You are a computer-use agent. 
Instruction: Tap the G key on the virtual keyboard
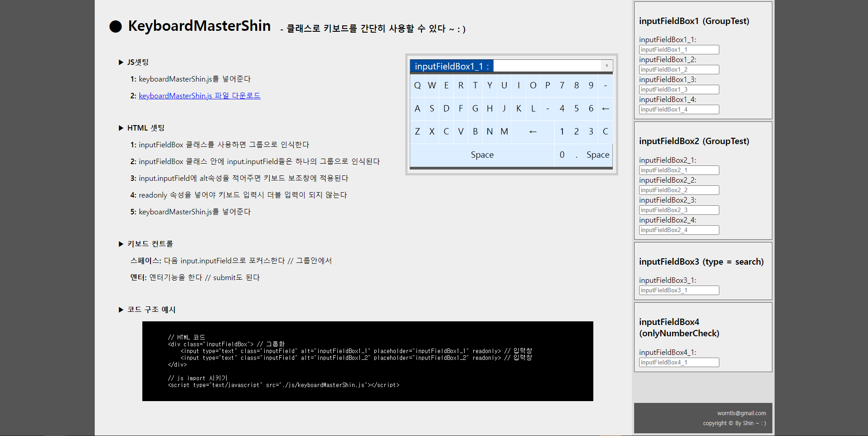[x=475, y=108]
